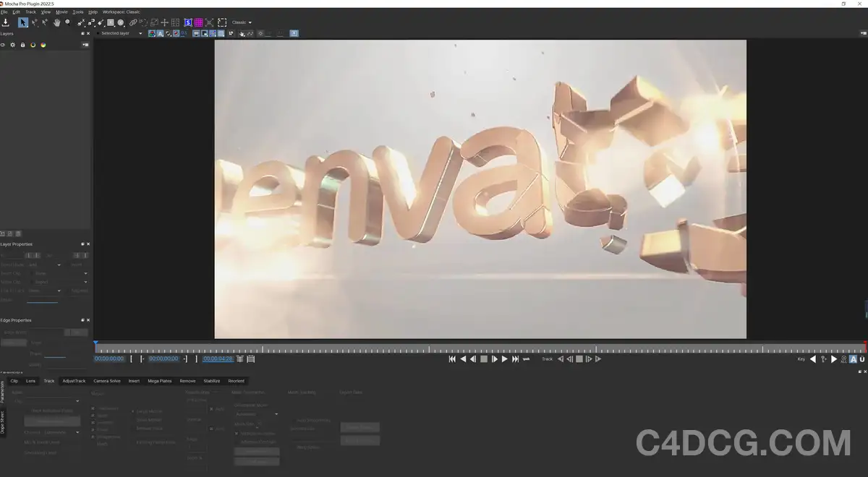Switch to the Lens tab
868x477 pixels.
pyautogui.click(x=30, y=381)
